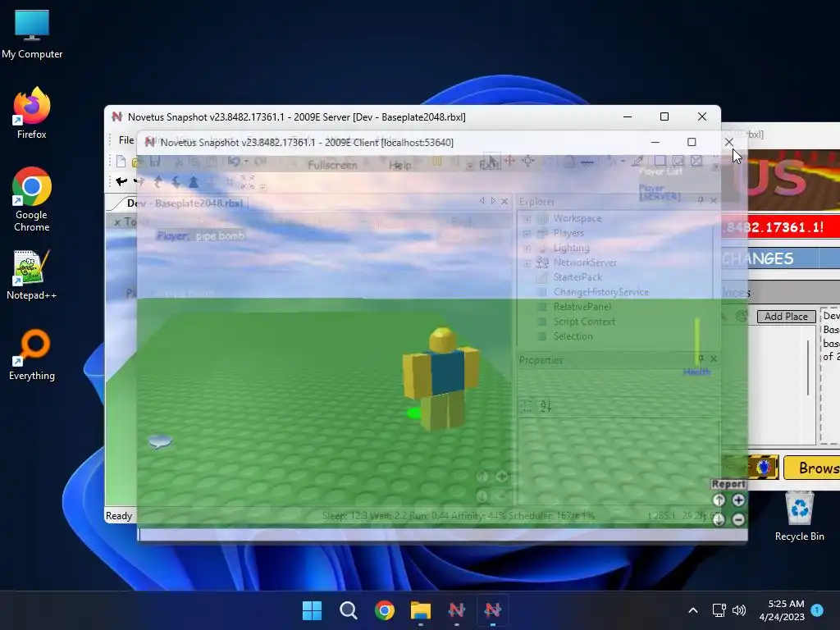Image resolution: width=840 pixels, height=630 pixels.
Task: Select the color dropper tool icon
Action: coord(637,161)
